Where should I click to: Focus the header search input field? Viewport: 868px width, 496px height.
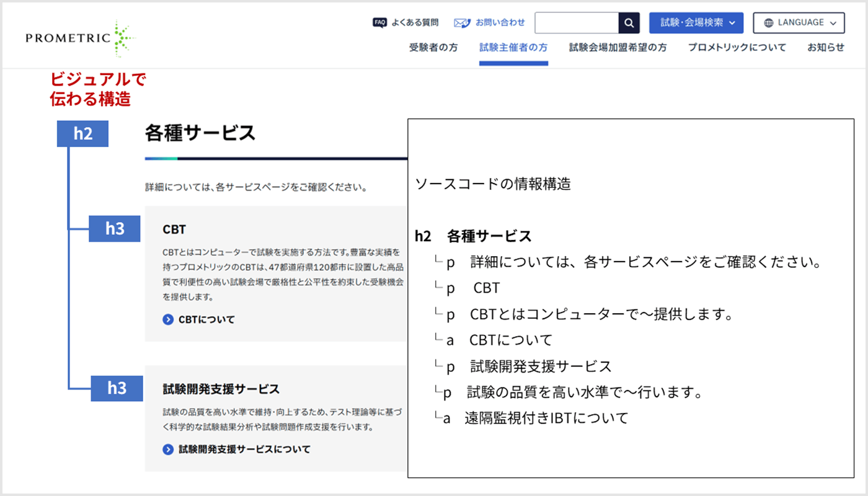coord(577,23)
